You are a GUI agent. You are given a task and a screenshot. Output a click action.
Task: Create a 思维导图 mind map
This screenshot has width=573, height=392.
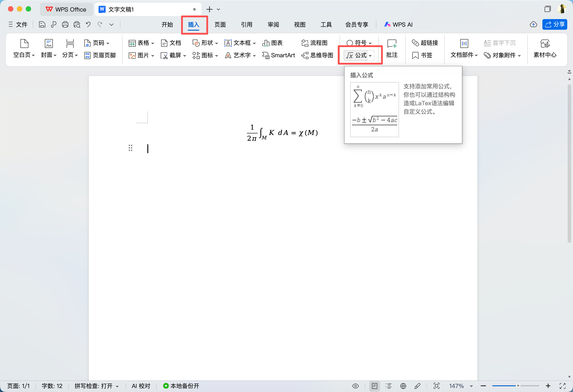tap(317, 55)
